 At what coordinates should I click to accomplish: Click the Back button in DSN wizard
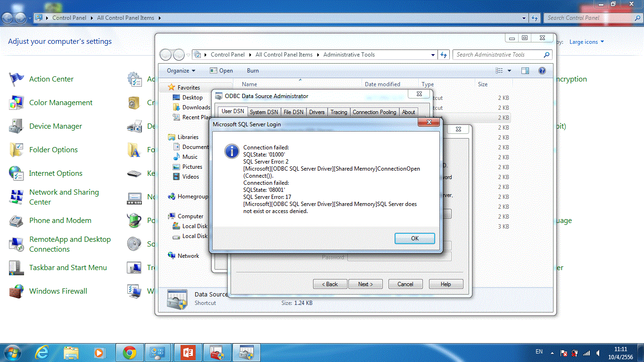click(330, 284)
